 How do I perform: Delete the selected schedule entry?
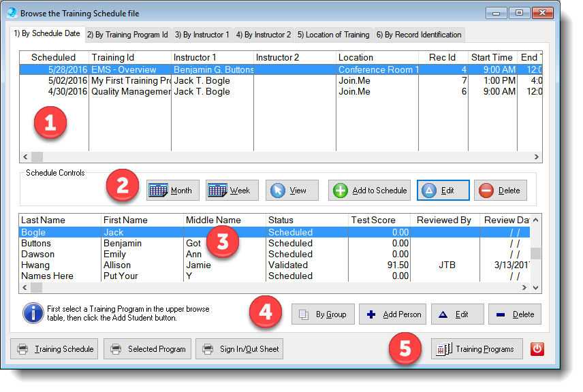coord(501,191)
